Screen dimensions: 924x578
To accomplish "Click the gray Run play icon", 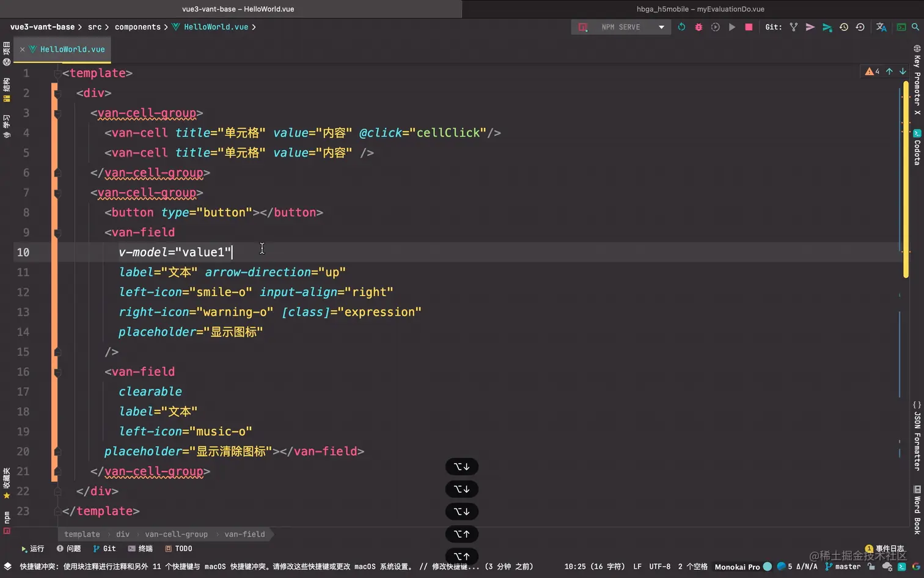I will 732,27.
